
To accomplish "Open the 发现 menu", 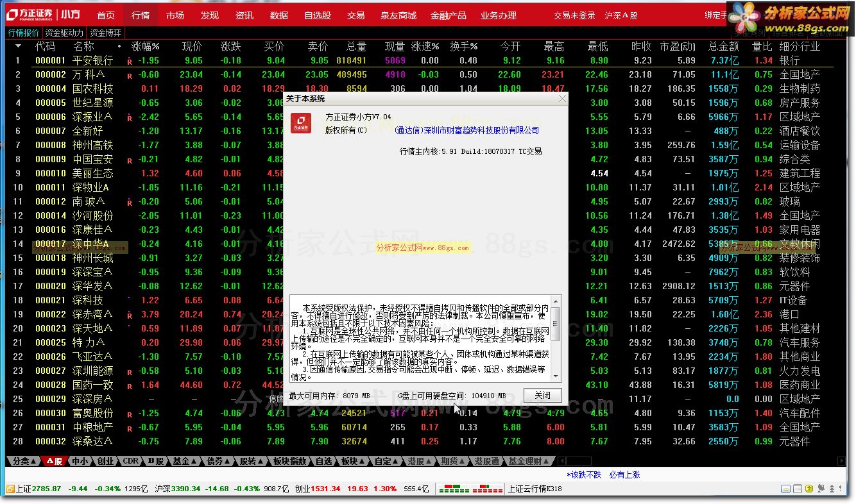I will [209, 15].
